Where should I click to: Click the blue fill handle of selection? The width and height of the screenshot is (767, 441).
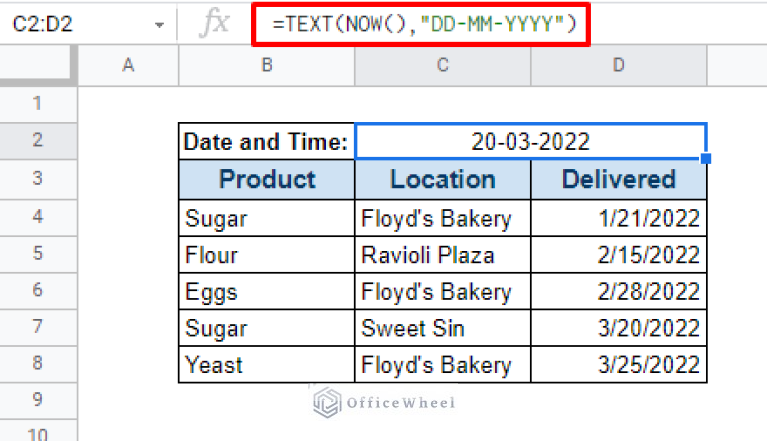707,159
